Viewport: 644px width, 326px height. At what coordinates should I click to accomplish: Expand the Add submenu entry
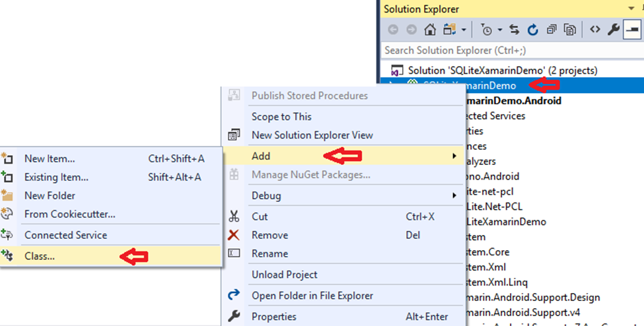pyautogui.click(x=343, y=156)
